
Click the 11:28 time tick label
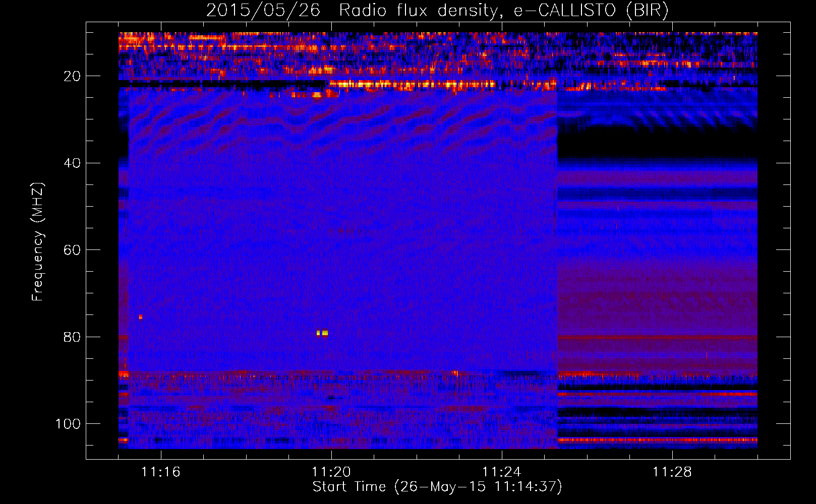point(672,472)
